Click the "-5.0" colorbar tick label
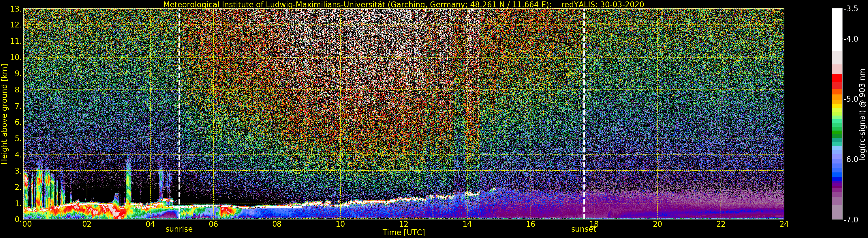 851,99
